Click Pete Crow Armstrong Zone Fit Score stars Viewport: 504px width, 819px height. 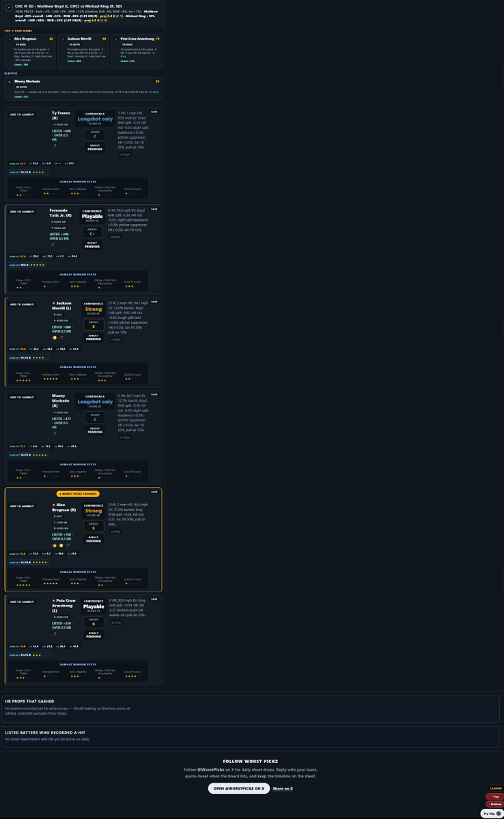click(132, 676)
